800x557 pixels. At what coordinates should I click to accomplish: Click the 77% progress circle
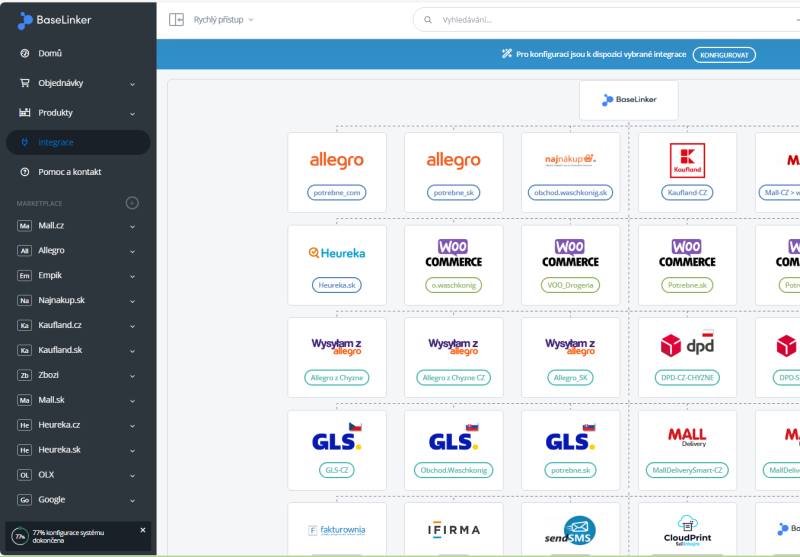[x=20, y=536]
